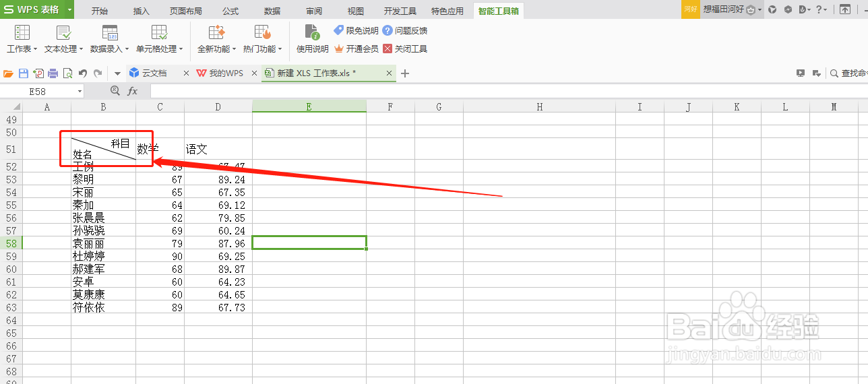Open the 开始 ribbon tab
Image resolution: width=868 pixels, height=384 pixels.
[100, 11]
